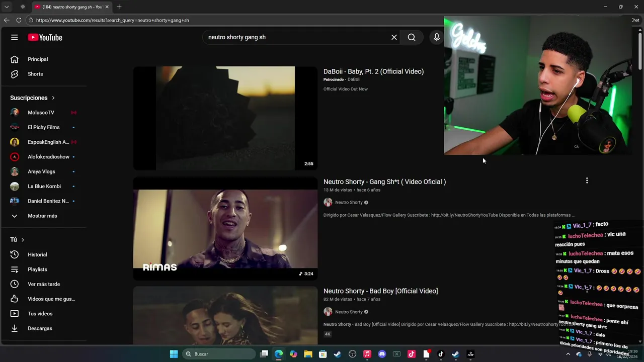Click the system tray microphone icon
Image resolution: width=644 pixels, height=362 pixels.
[x=589, y=354]
